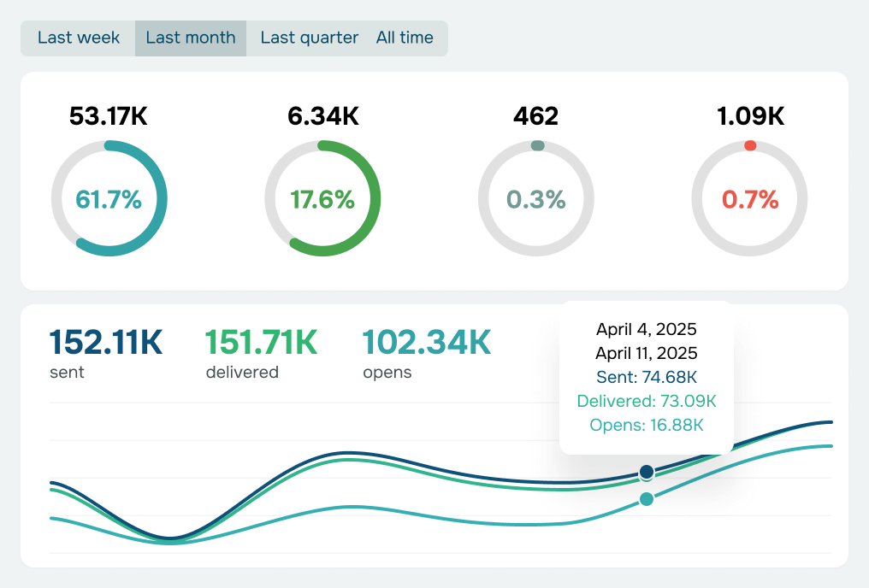
Task: Click the 53.17K metric value
Action: pyautogui.click(x=109, y=116)
